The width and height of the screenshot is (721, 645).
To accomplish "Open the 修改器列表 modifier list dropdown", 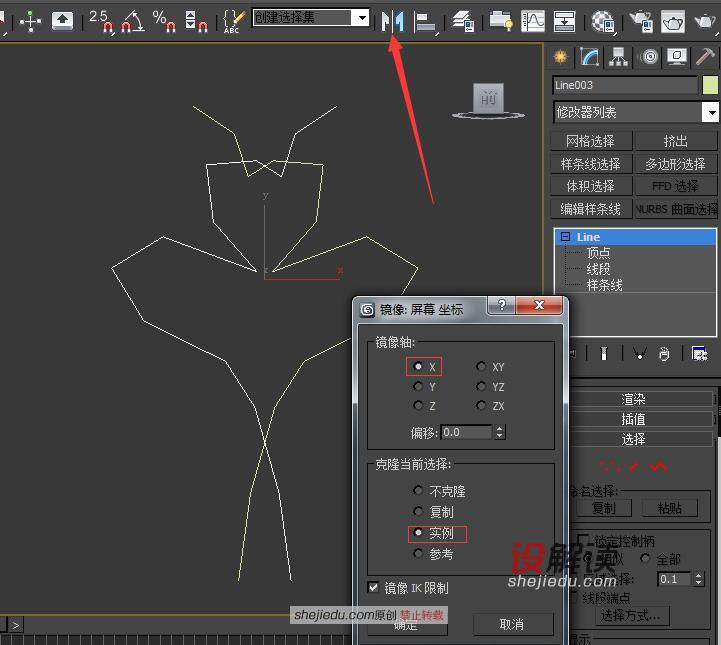I will [x=634, y=113].
